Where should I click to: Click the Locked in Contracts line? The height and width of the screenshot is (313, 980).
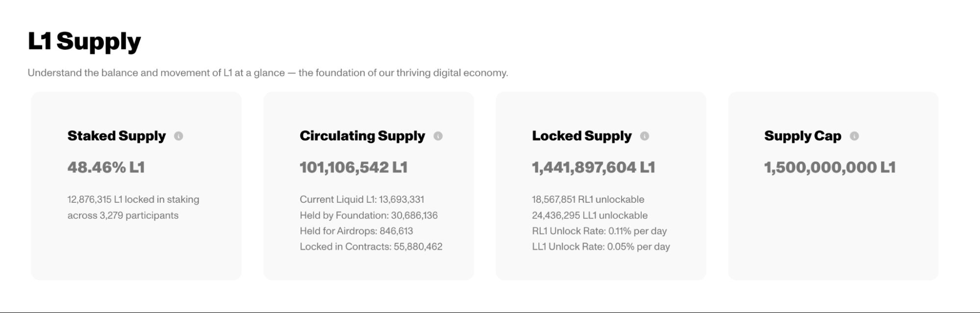pyautogui.click(x=371, y=246)
